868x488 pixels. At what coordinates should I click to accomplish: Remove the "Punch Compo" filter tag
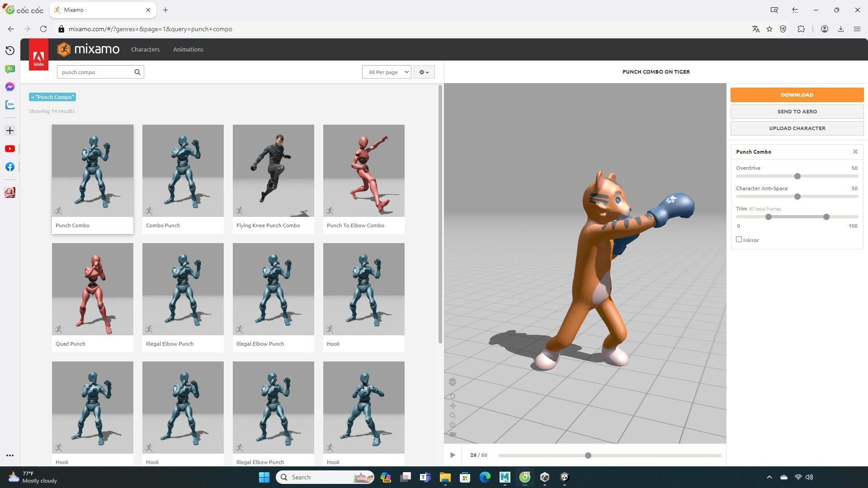point(33,97)
